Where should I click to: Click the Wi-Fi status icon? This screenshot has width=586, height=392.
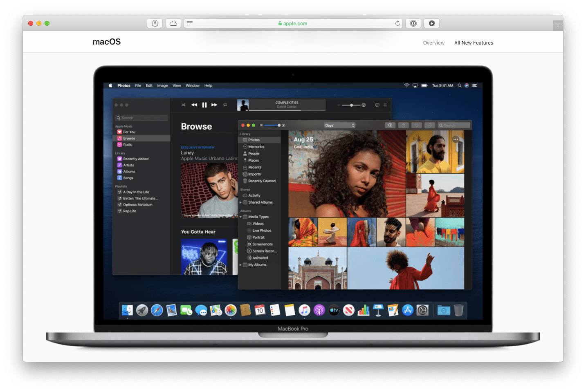(406, 85)
